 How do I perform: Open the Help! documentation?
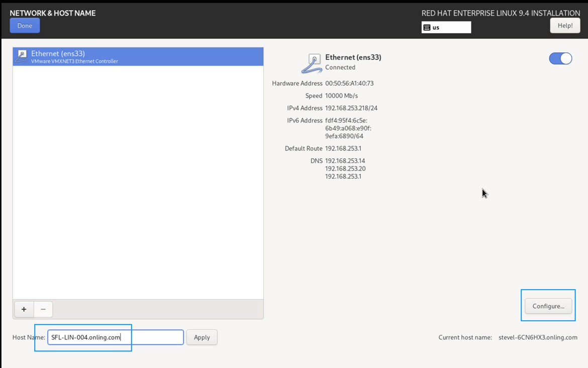[x=565, y=26]
